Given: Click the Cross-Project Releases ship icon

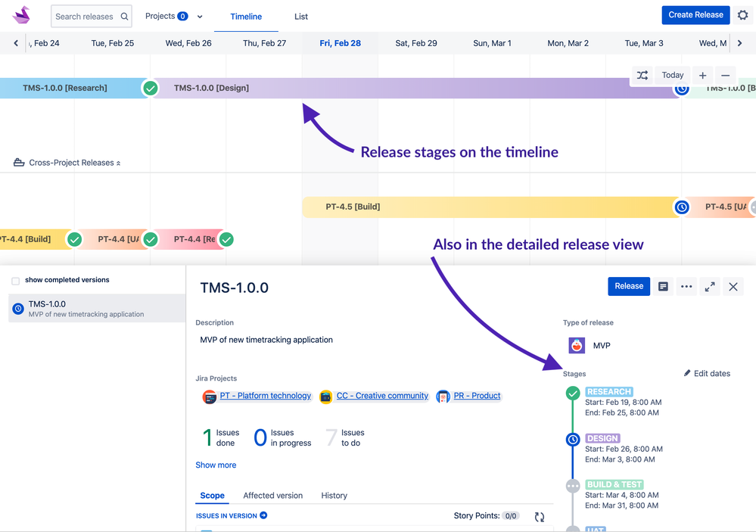Looking at the screenshot, I should coord(19,163).
